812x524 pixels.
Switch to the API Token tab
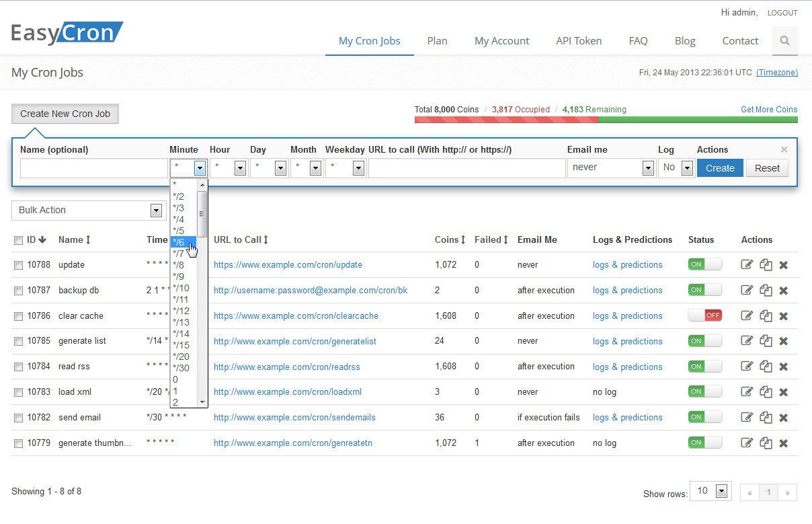tap(579, 41)
